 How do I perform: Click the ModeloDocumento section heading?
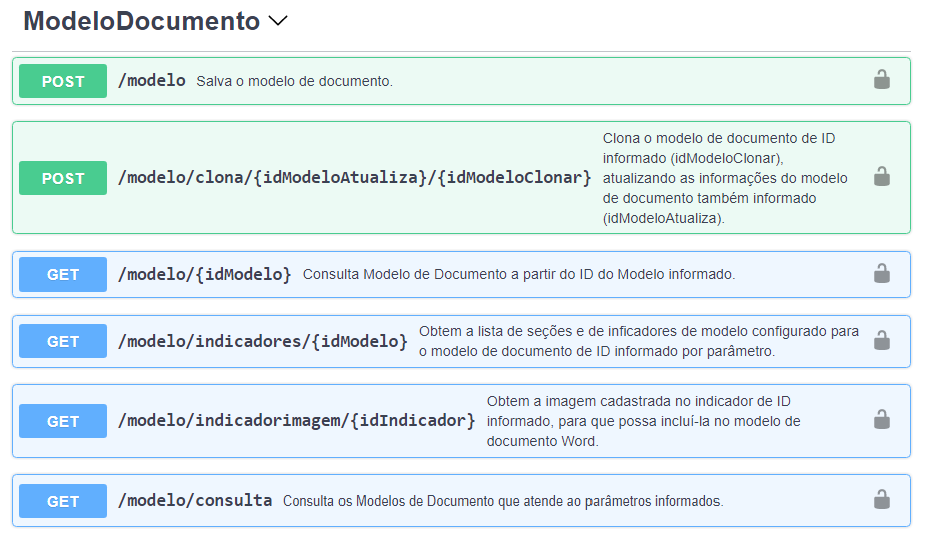point(141,21)
